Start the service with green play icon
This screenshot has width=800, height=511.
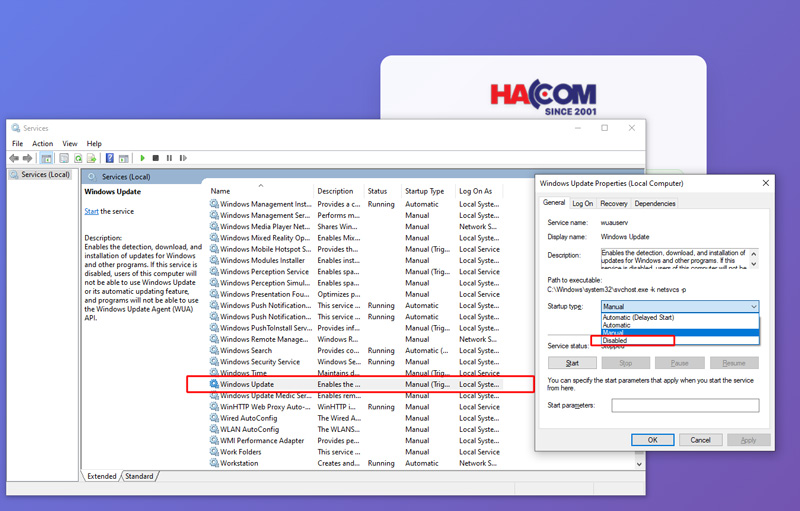pyautogui.click(x=142, y=158)
